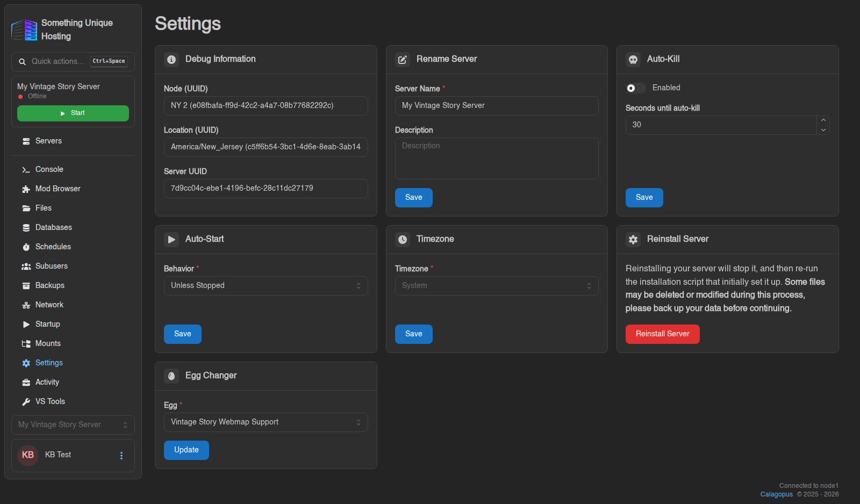
Task: Go to Mod Browser
Action: 73,189
